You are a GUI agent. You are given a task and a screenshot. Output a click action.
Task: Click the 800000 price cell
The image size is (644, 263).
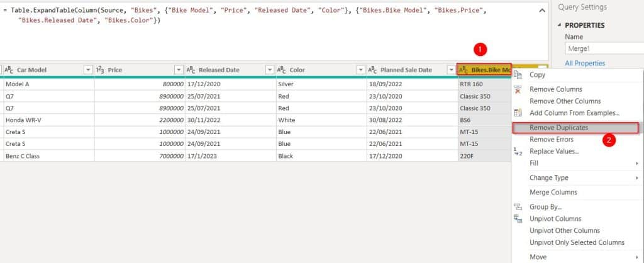tap(140, 84)
